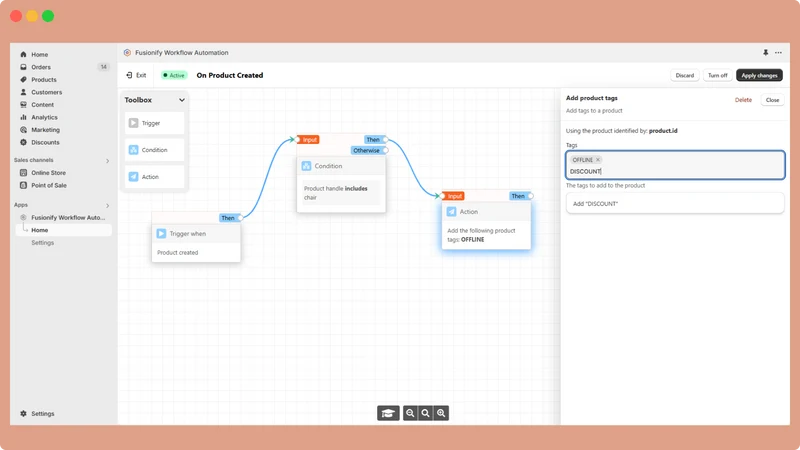800x450 pixels.
Task: Remove the OFFLINE tag with its x
Action: coord(598,160)
